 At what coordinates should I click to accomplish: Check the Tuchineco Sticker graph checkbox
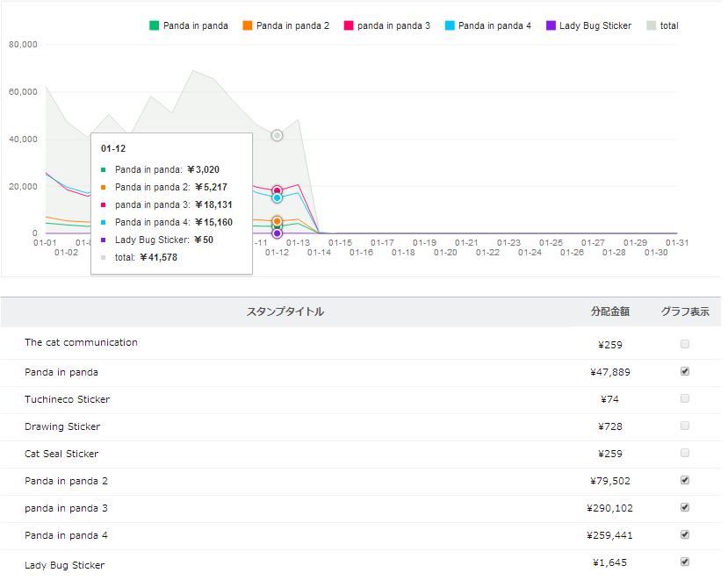[x=685, y=399]
